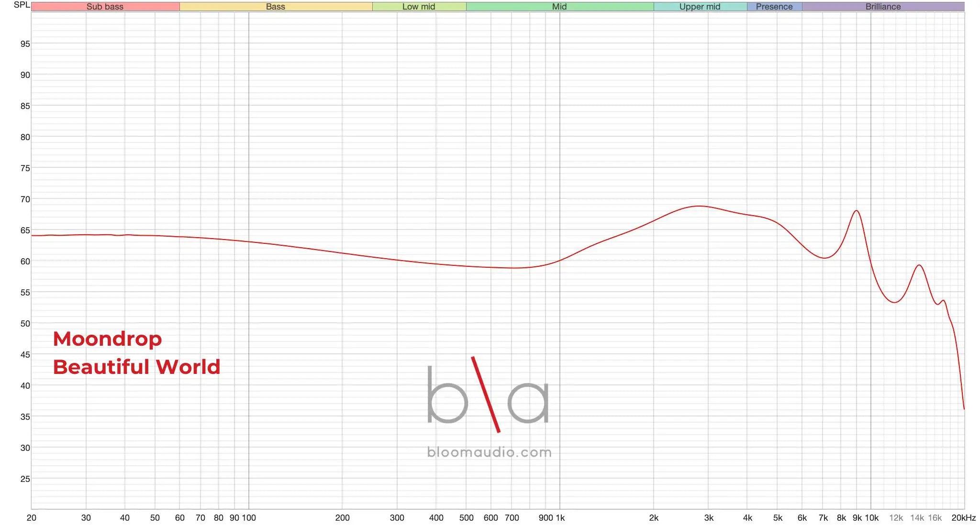Click the Low mid band strip

(x=419, y=7)
